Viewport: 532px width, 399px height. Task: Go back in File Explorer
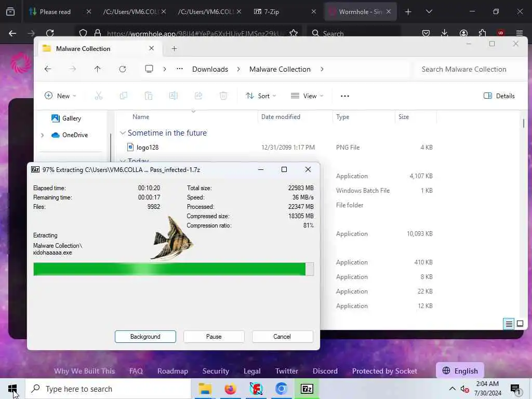tap(48, 69)
